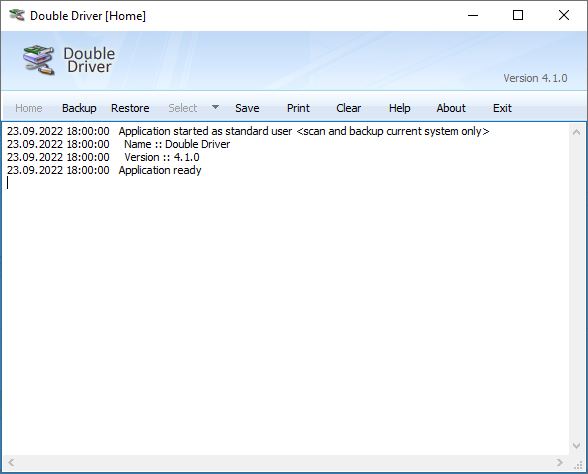This screenshot has height=474, width=588.
Task: Open the Restore section
Action: [x=130, y=108]
